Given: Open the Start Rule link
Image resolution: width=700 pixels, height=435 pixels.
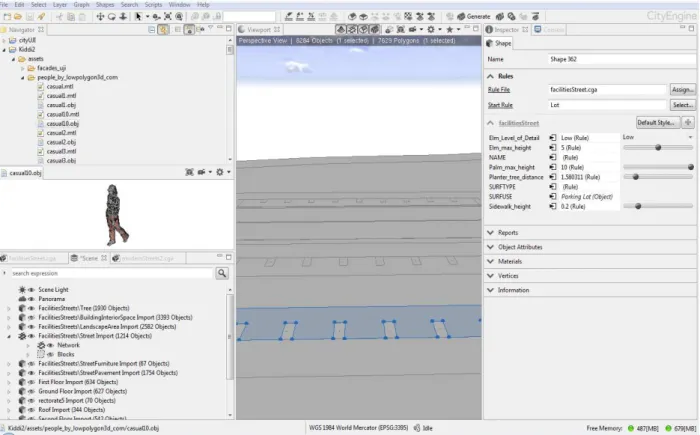Looking at the screenshot, I should pos(500,105).
